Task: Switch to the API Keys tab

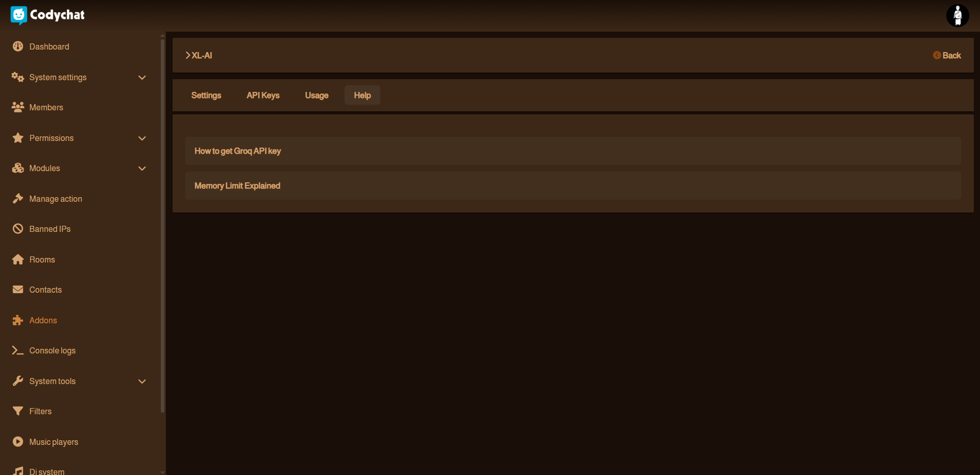Action: [x=263, y=96]
